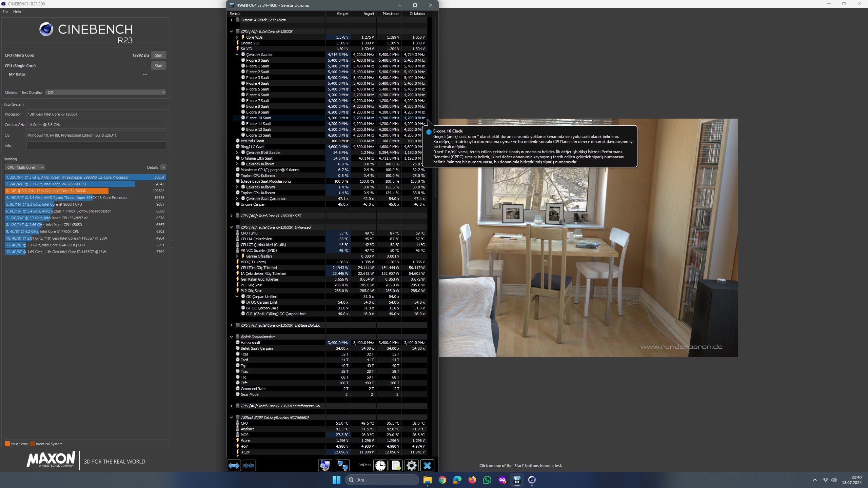
Task: Open HWiNFO sensor settings gear icon
Action: [411, 466]
